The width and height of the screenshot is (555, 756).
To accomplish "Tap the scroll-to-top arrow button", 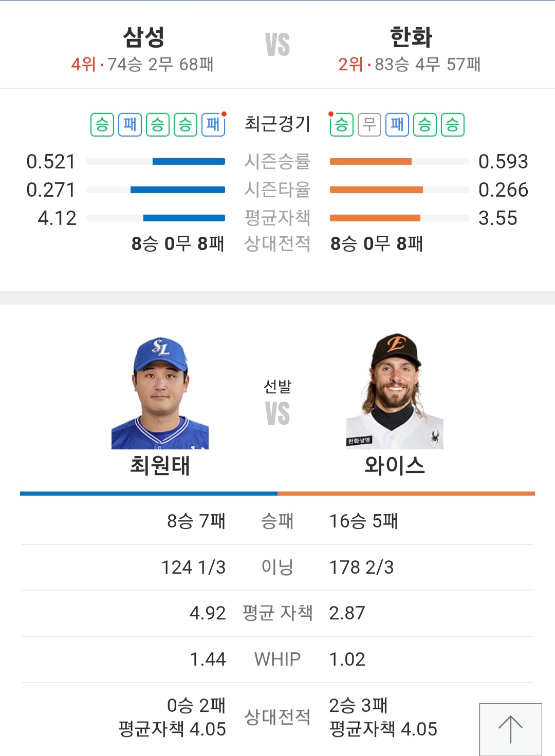I will tap(510, 729).
